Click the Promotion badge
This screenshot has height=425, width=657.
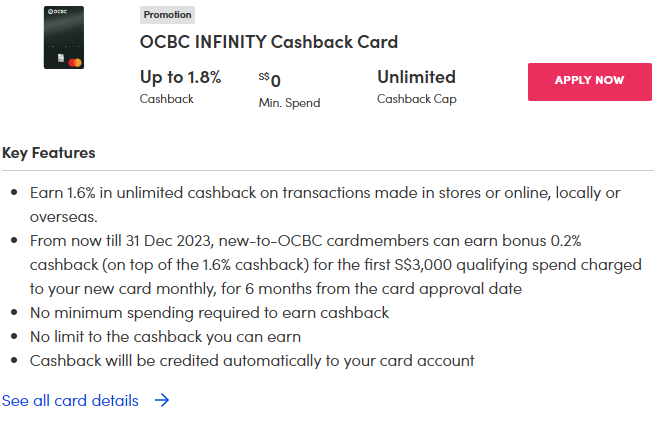(167, 15)
